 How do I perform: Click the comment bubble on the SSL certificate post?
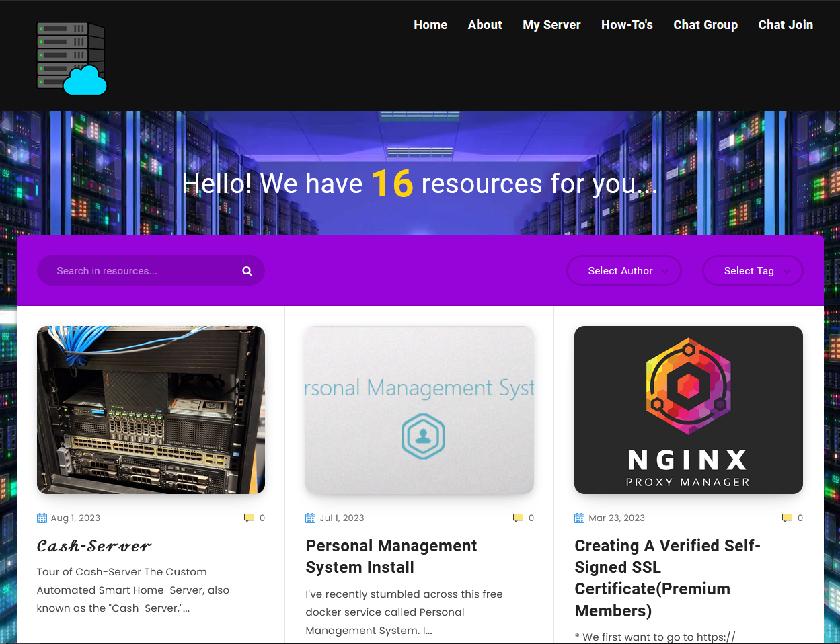[x=787, y=518]
